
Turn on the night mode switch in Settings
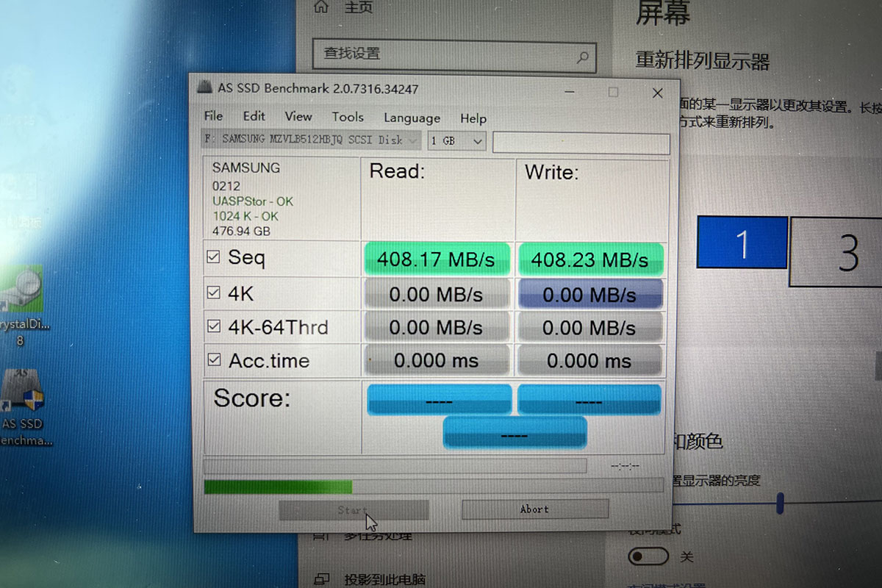click(648, 556)
